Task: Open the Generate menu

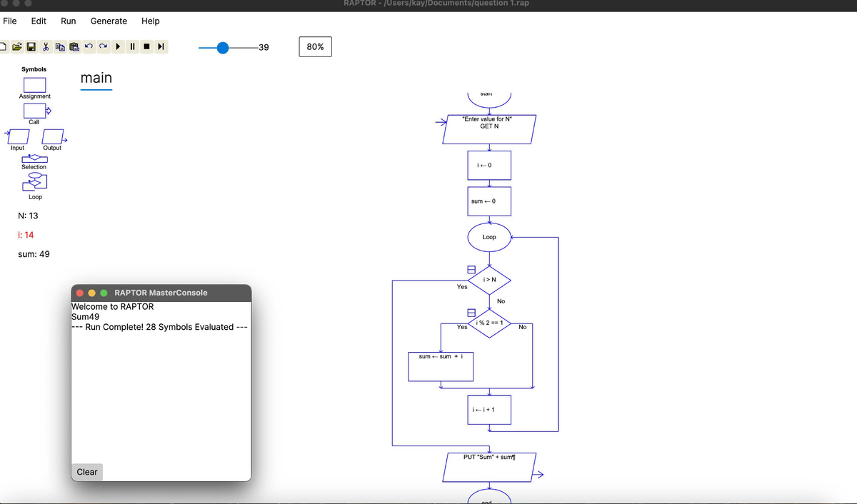Action: click(109, 21)
